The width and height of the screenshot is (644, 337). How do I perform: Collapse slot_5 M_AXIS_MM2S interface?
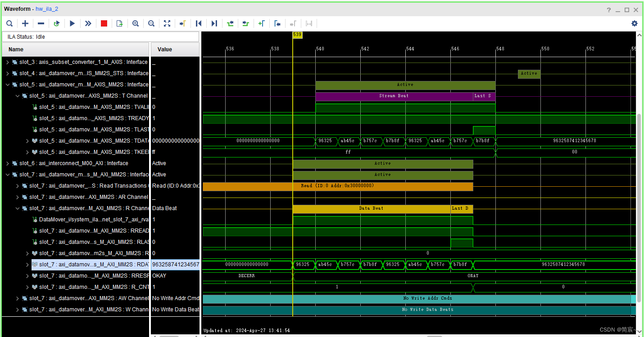tap(7, 85)
